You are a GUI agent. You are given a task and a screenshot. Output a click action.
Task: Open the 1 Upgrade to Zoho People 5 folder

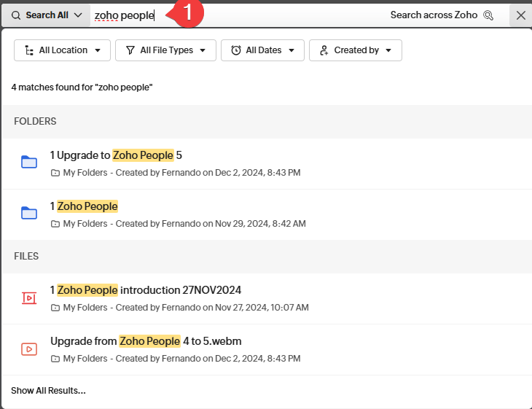tap(115, 155)
